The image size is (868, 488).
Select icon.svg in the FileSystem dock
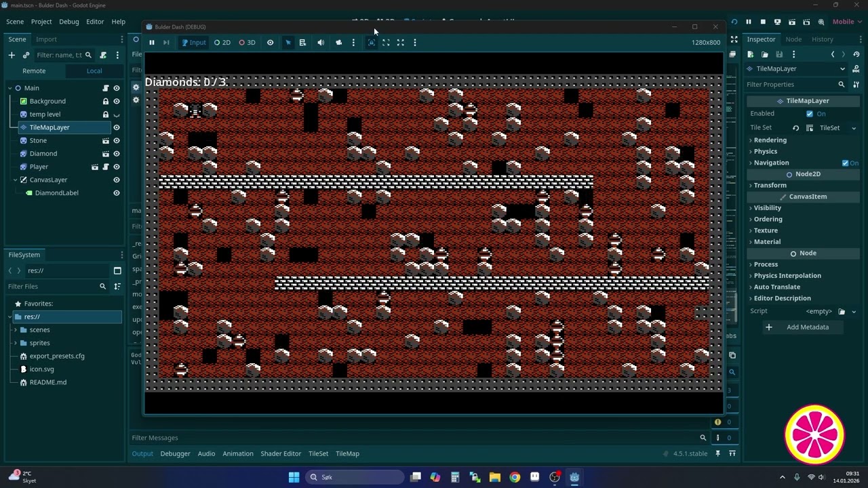41,369
